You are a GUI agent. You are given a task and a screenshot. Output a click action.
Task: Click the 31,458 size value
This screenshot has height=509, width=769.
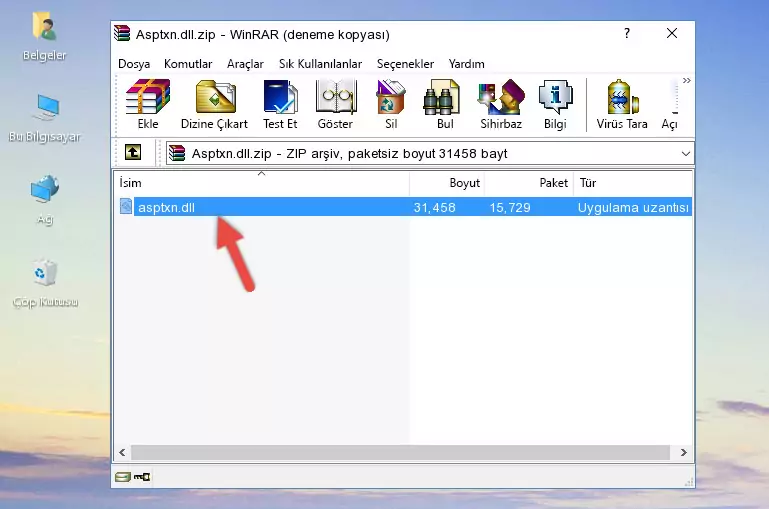pos(435,207)
